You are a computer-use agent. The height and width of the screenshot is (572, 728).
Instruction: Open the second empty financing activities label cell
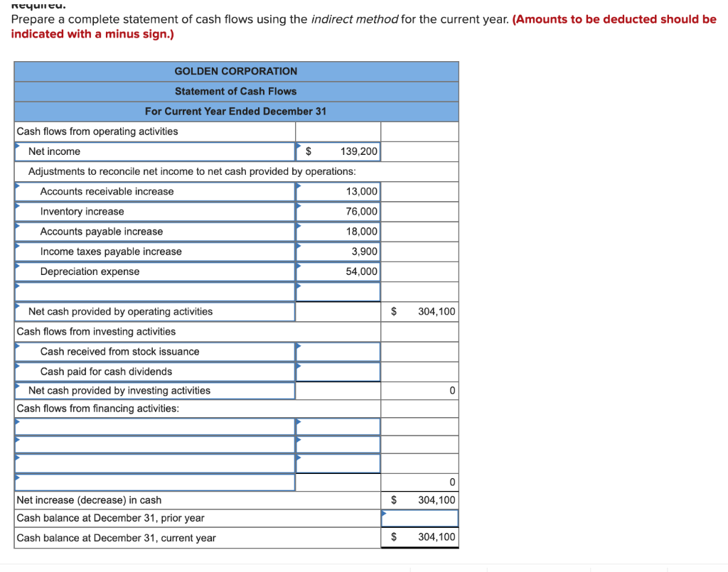pyautogui.click(x=154, y=444)
